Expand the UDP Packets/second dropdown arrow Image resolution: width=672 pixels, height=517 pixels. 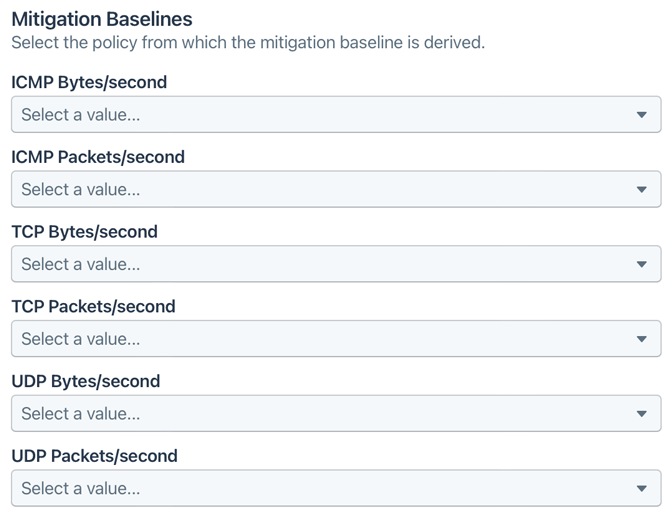(642, 488)
